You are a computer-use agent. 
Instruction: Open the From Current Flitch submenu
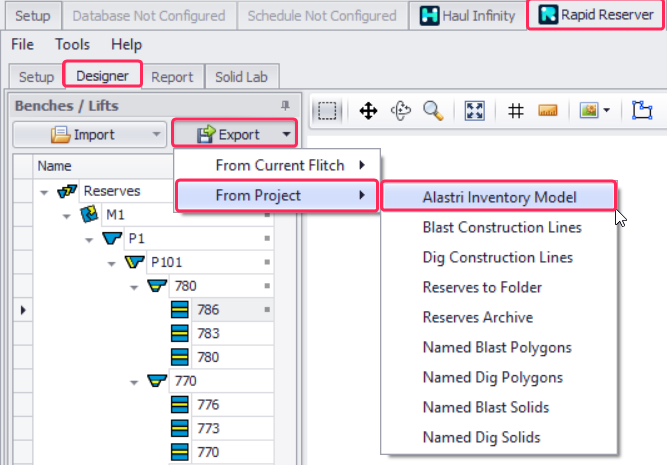click(276, 165)
